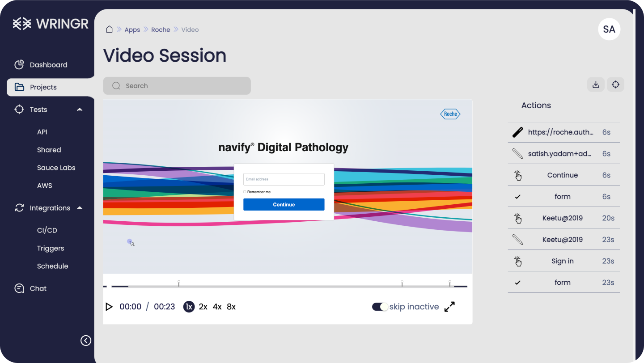Click the Dashboard pie chart icon

19,65
